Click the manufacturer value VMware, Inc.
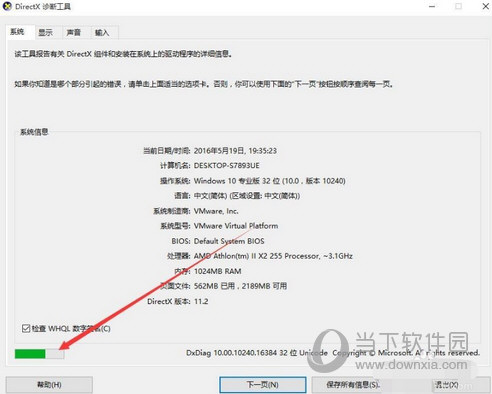492x394 pixels. click(216, 211)
